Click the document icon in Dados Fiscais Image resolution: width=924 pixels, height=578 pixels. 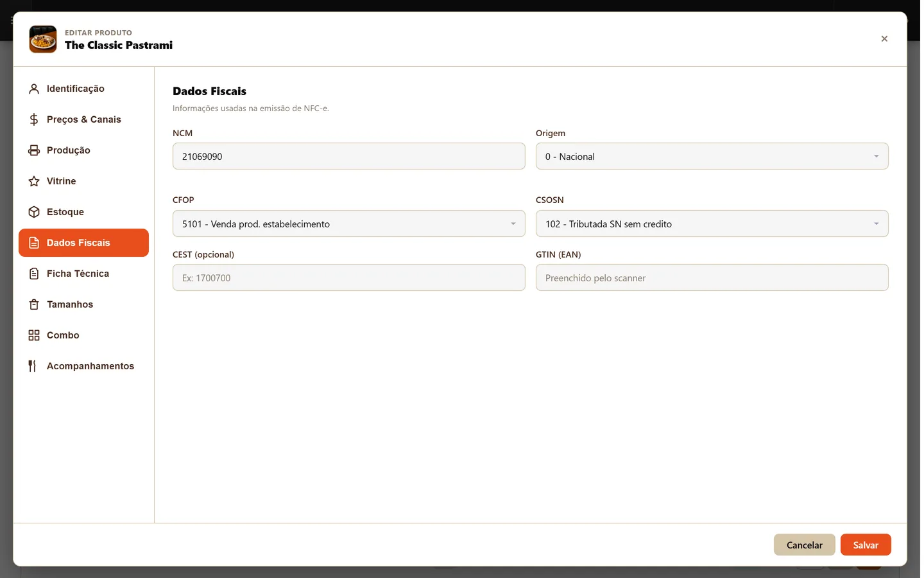[x=34, y=243]
